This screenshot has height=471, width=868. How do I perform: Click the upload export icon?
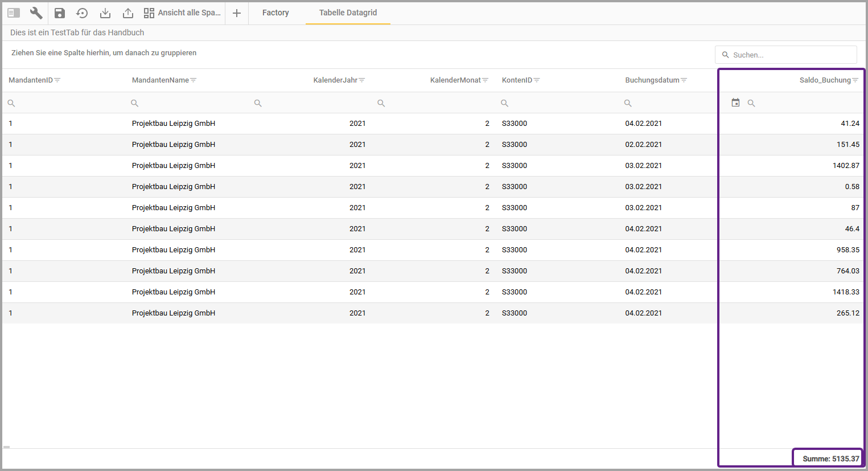tap(128, 13)
